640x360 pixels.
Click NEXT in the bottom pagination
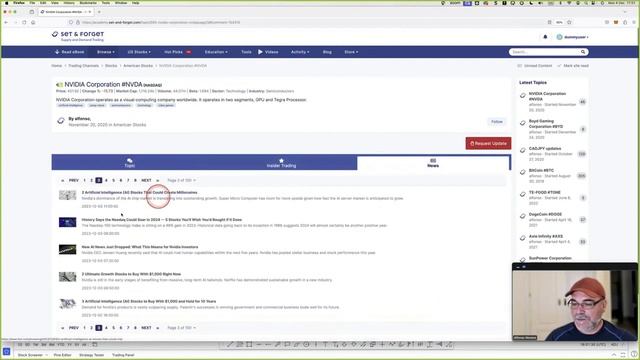(x=146, y=328)
